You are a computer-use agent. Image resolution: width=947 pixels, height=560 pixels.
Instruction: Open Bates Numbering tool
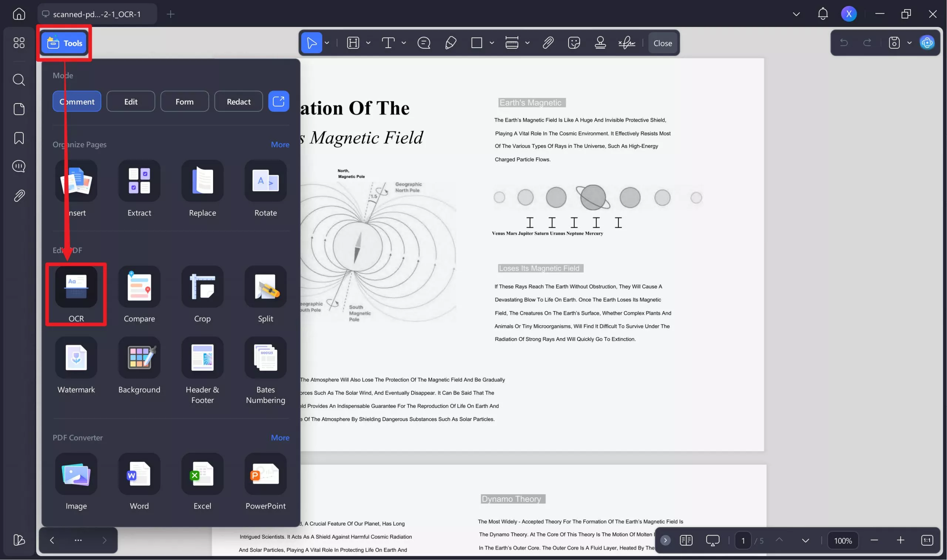266,358
